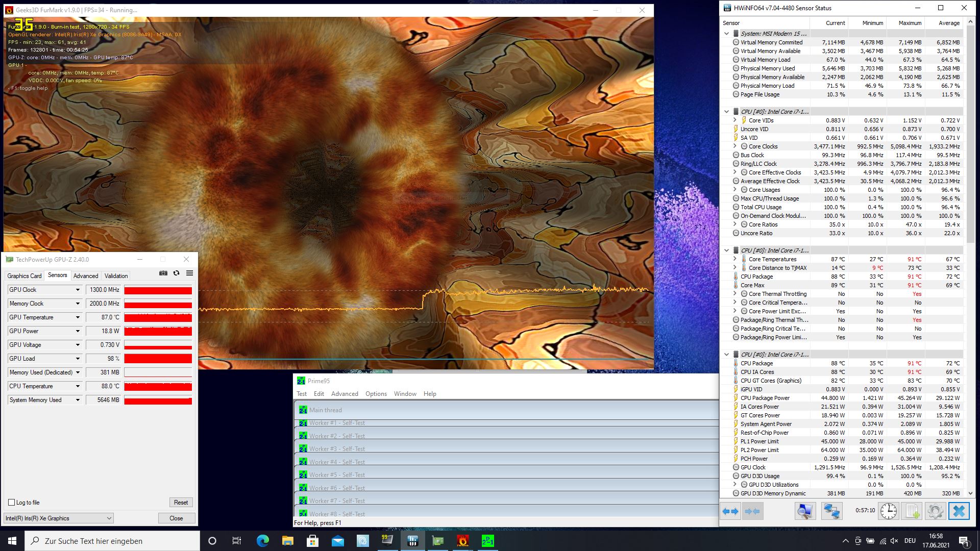980x551 pixels.
Task: Switch to the Graphics Card tab
Action: tap(24, 276)
